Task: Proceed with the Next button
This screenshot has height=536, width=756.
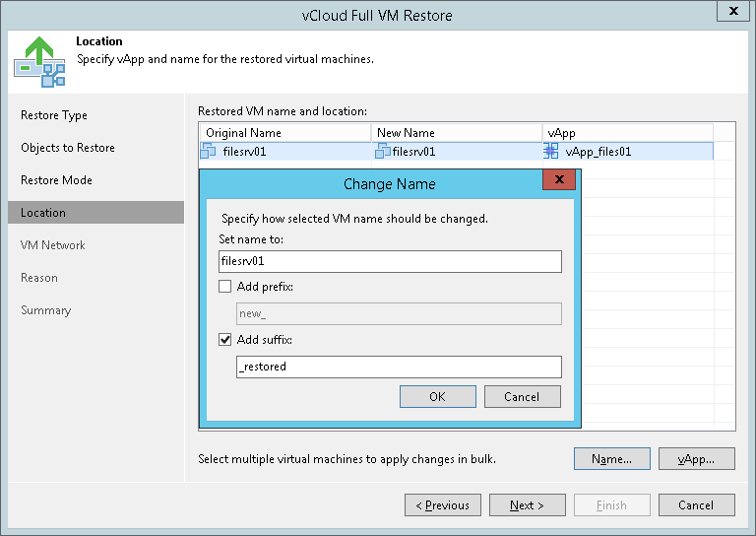Action: pyautogui.click(x=528, y=505)
